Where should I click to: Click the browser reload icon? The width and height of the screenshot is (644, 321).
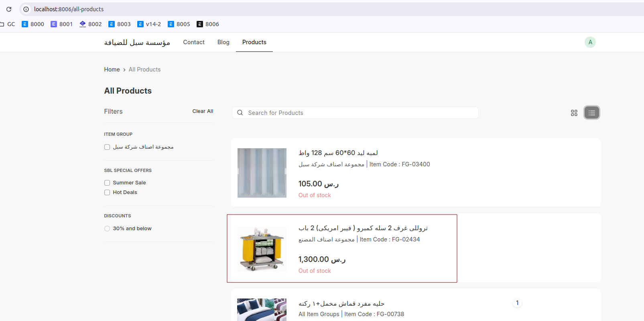pyautogui.click(x=9, y=9)
